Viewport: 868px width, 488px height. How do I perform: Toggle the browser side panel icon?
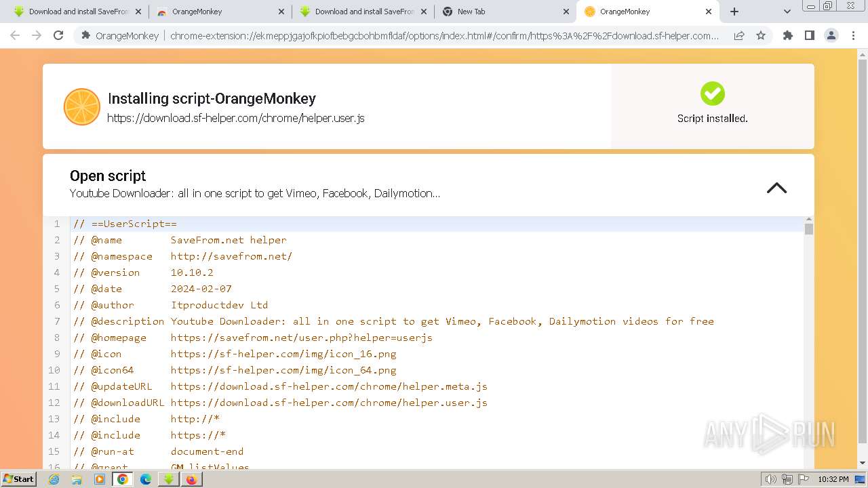point(809,35)
